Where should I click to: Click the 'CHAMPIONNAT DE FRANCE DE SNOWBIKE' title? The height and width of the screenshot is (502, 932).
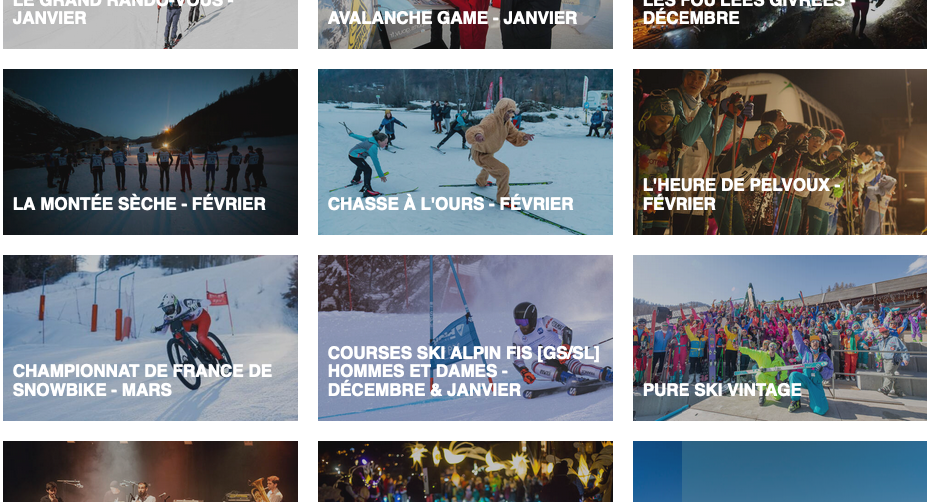pyautogui.click(x=142, y=380)
